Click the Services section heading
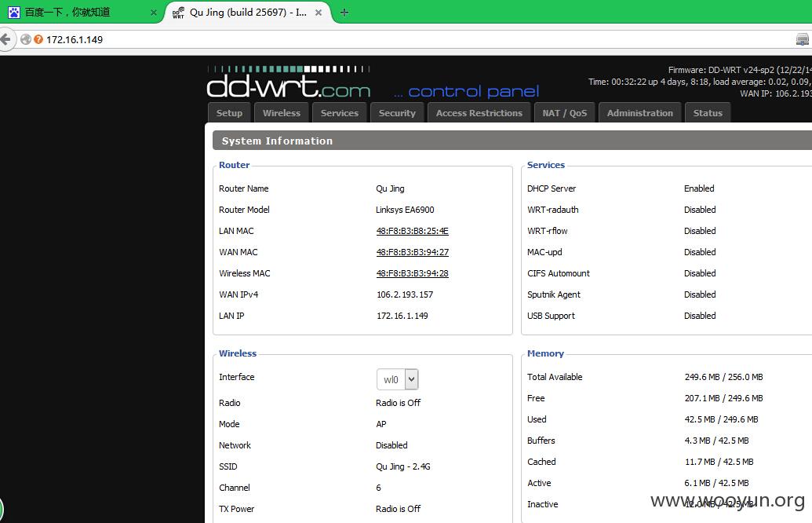 [x=546, y=165]
